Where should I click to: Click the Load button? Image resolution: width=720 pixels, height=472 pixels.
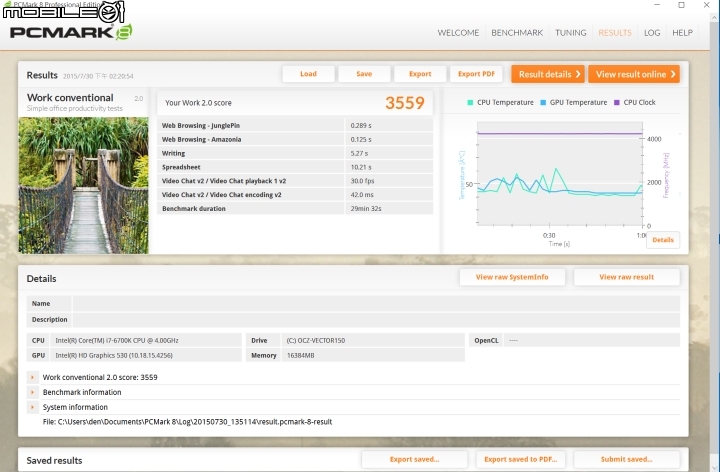click(308, 74)
